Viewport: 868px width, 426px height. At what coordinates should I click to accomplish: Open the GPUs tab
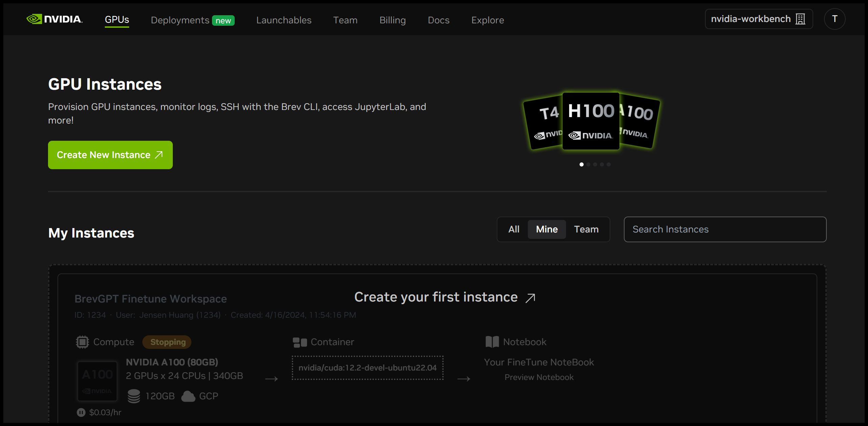point(117,20)
